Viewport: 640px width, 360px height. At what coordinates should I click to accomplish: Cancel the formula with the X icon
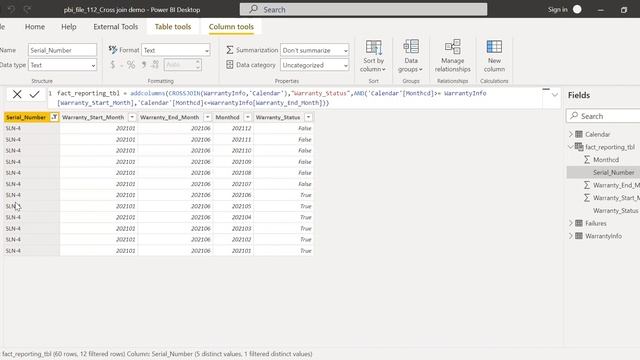click(17, 94)
